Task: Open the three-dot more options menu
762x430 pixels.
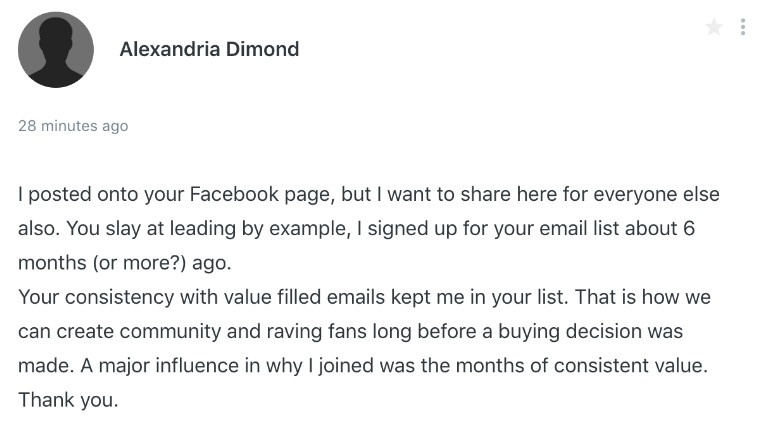Action: (x=743, y=28)
